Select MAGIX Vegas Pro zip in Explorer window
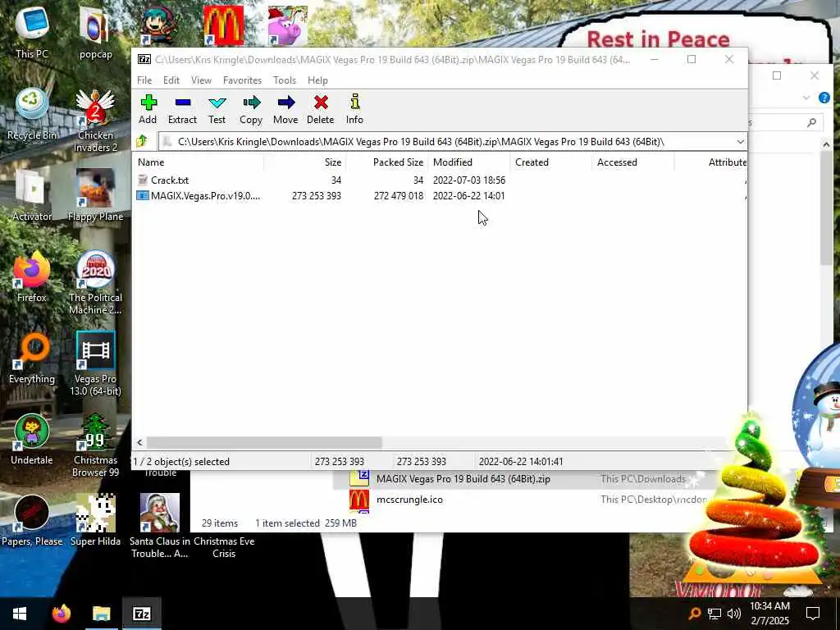 tap(463, 479)
